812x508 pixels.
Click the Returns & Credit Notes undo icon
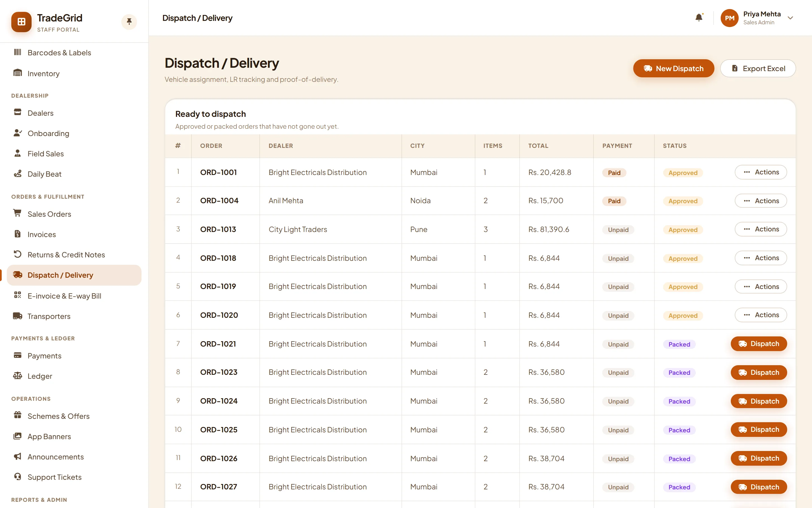point(17,254)
